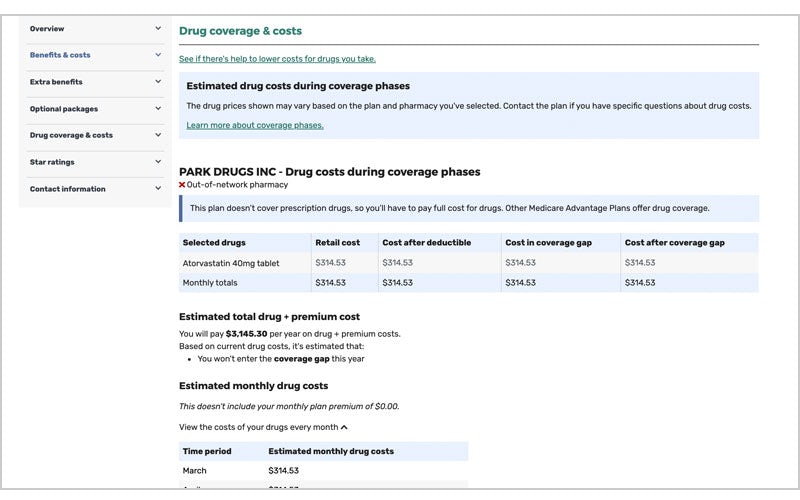Expand the Drug coverage & costs sidebar chevron
This screenshot has height=500, width=800.
pyautogui.click(x=158, y=135)
